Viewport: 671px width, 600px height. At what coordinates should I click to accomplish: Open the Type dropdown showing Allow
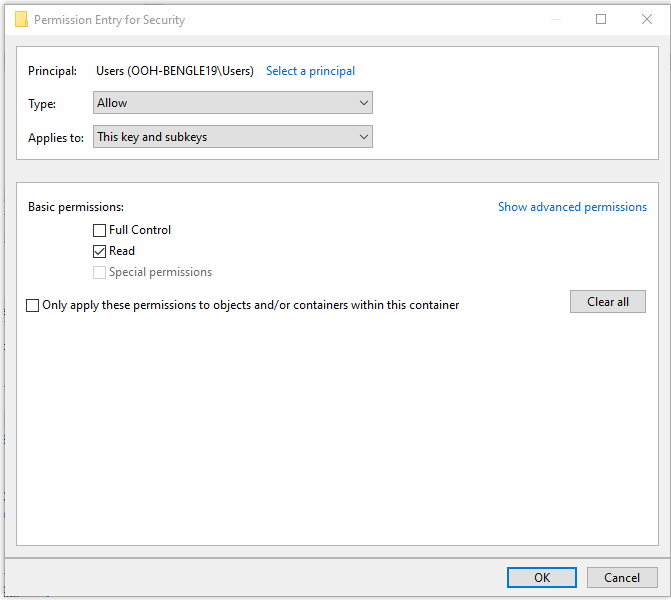233,103
